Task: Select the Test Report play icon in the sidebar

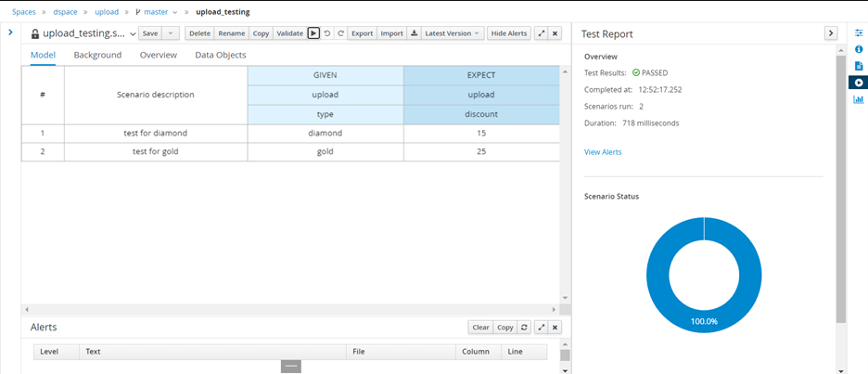Action: point(859,83)
